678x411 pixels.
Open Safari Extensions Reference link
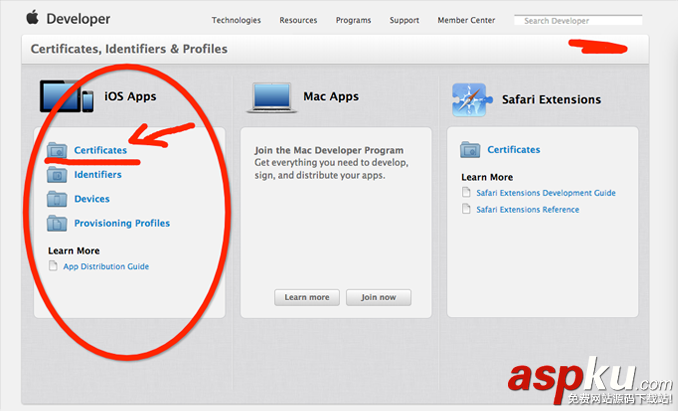[528, 210]
